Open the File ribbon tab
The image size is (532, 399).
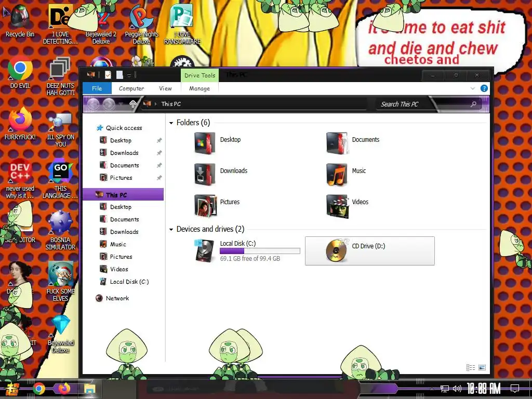[97, 88]
